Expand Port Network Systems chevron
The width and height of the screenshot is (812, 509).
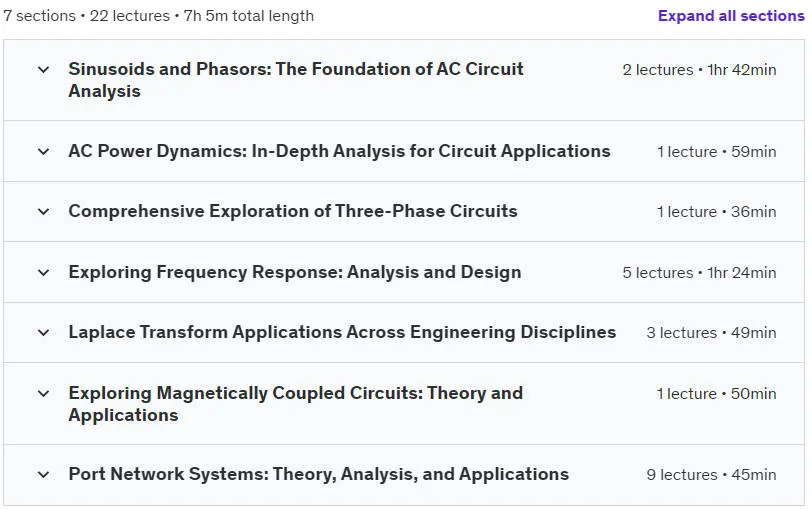44,475
